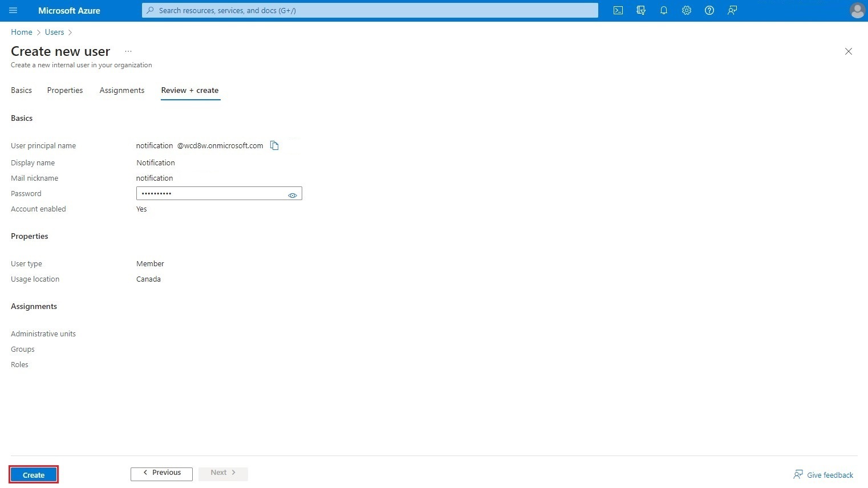Open the directories and subscriptions filter
The width and height of the screenshot is (868, 488).
pyautogui.click(x=640, y=10)
